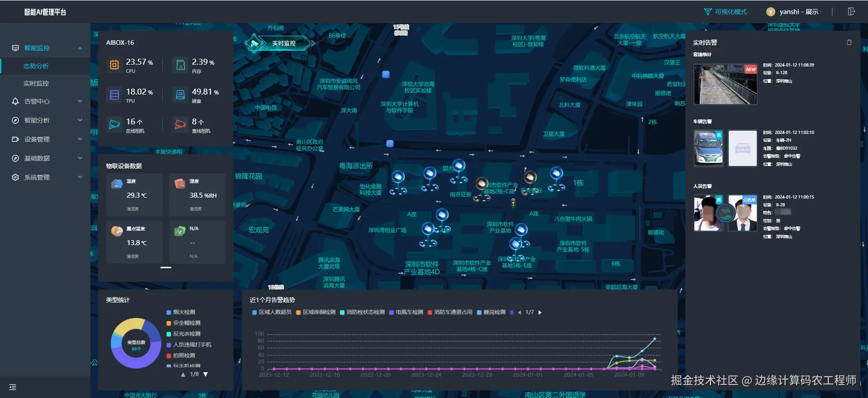Click the 内存 memory icon in AIBOX-16 panel
The image size is (868, 398).
[180, 65]
